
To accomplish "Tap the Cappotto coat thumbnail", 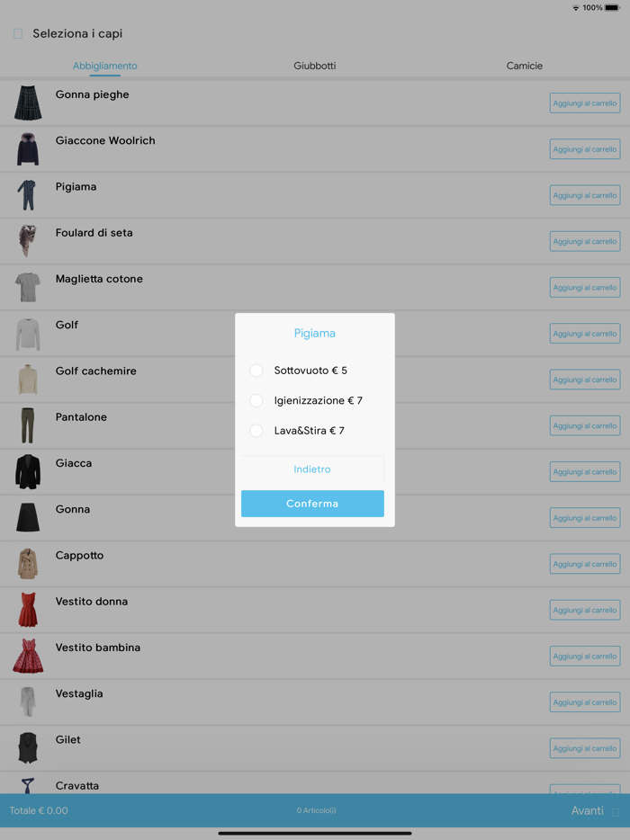I will point(28,564).
